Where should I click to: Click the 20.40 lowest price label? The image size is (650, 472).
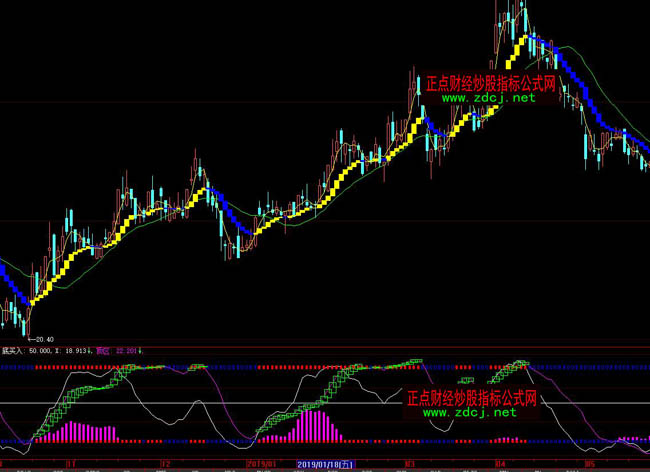[x=42, y=340]
